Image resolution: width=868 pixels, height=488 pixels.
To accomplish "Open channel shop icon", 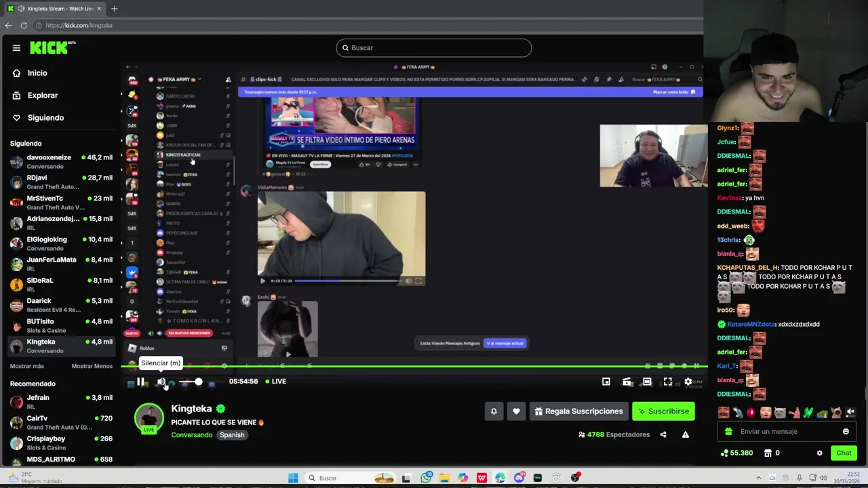I will click(768, 453).
